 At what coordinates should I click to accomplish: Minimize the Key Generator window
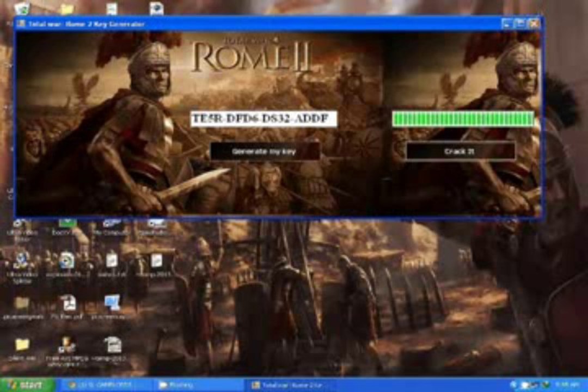[506, 23]
